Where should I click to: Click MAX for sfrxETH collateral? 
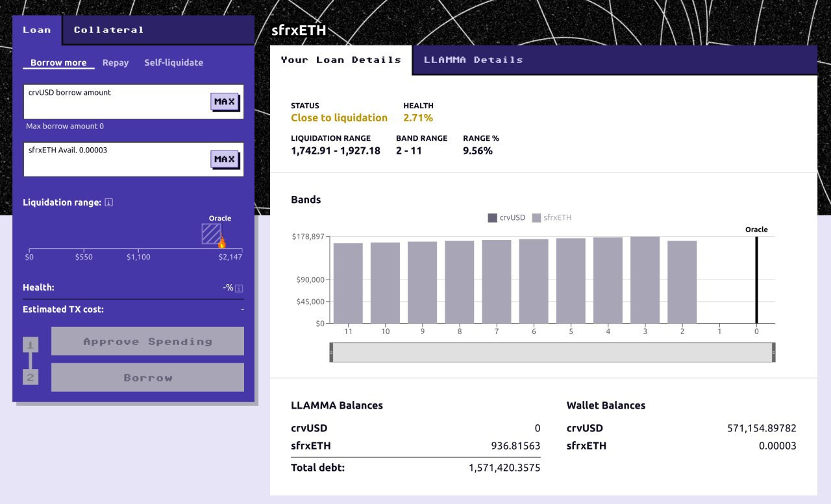225,160
